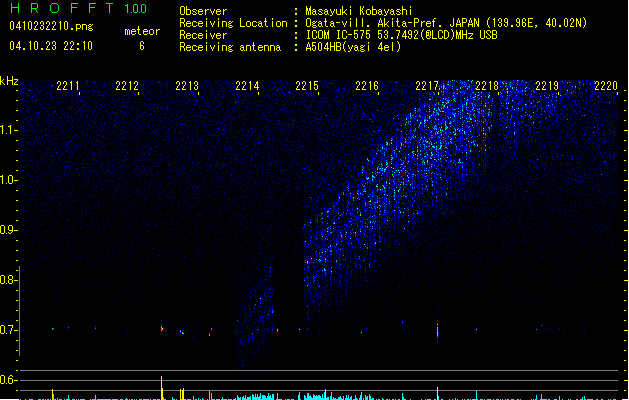Click the 2214 time axis marker
Screen dimensions: 629x400
(247, 86)
